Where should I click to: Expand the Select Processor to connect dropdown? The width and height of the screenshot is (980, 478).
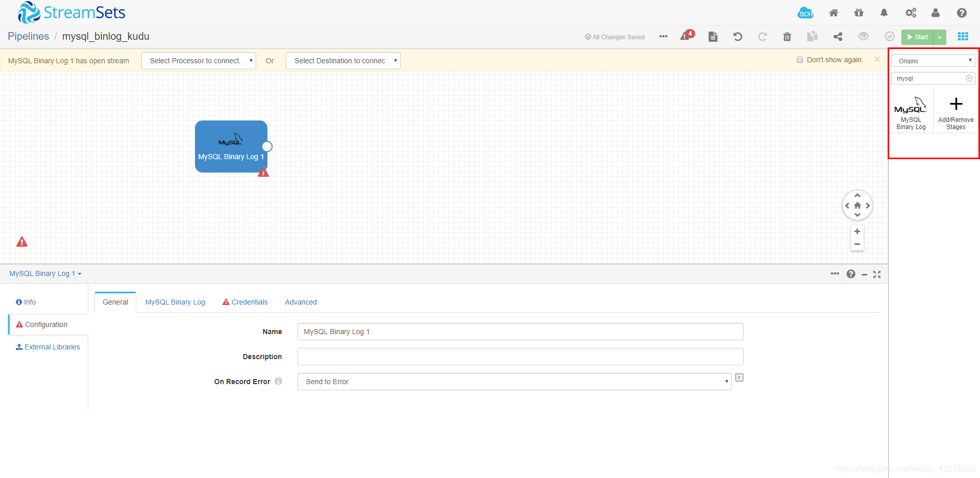click(x=198, y=60)
